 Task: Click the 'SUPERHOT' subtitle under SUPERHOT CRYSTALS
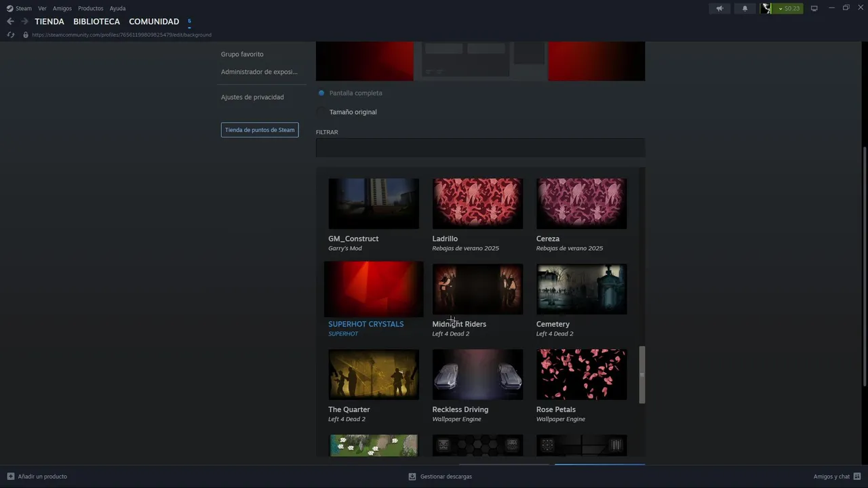[343, 333]
